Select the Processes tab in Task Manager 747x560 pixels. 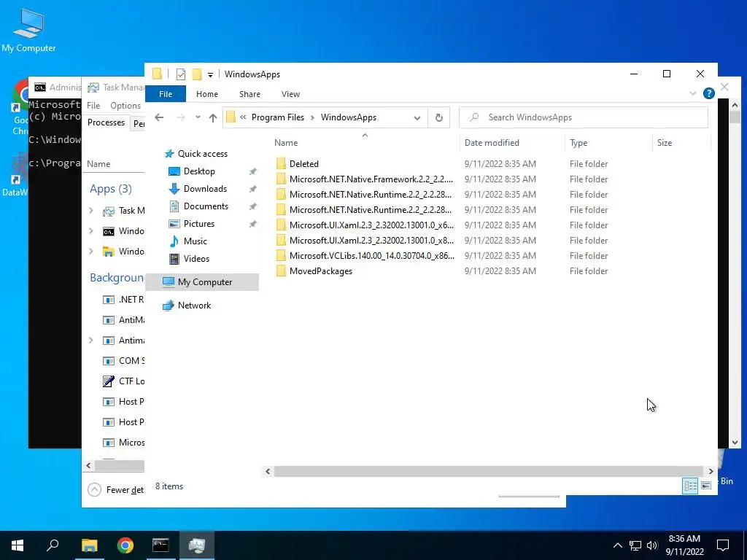click(x=106, y=122)
